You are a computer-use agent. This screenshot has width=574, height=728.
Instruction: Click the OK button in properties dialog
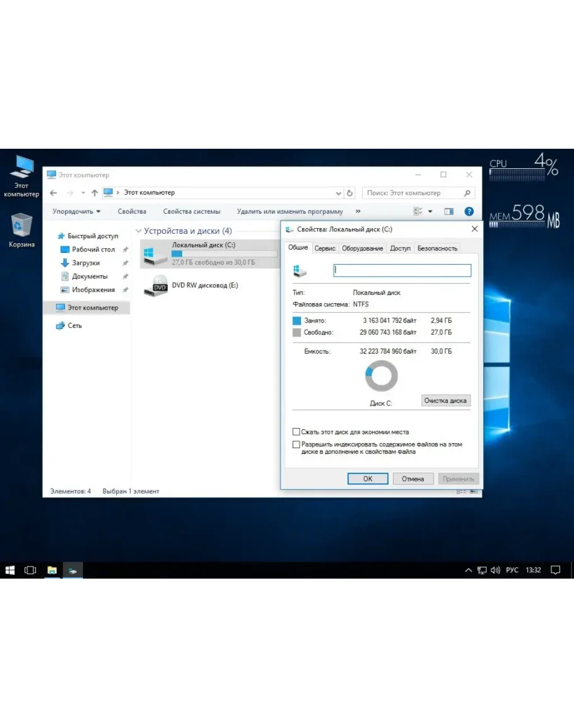[x=368, y=478]
